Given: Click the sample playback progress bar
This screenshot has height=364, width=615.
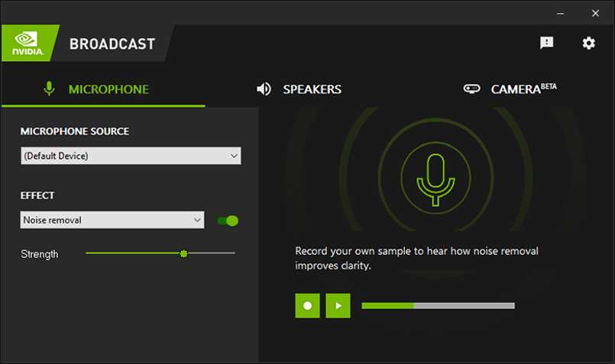Looking at the screenshot, I should [438, 305].
